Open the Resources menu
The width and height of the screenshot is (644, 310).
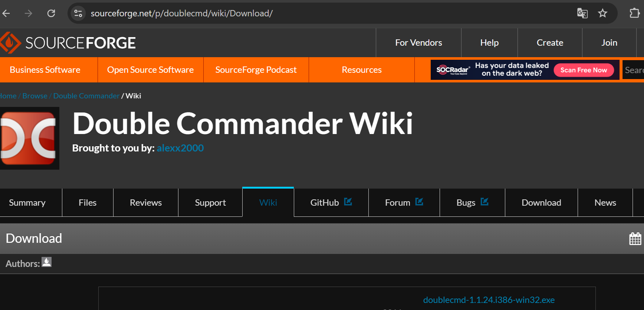pos(362,70)
